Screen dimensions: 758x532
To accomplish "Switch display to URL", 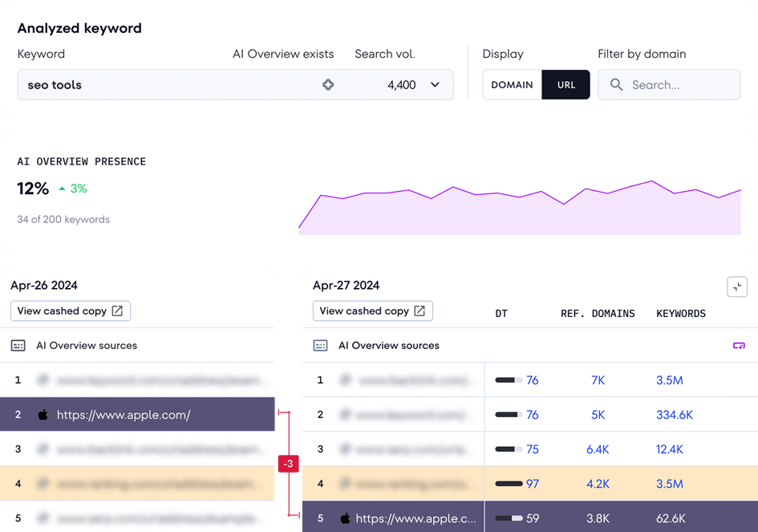I will tap(566, 85).
